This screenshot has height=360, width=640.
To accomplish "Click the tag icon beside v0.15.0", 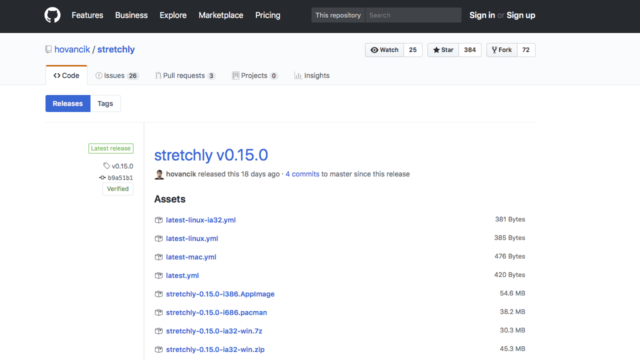I will pos(107,166).
